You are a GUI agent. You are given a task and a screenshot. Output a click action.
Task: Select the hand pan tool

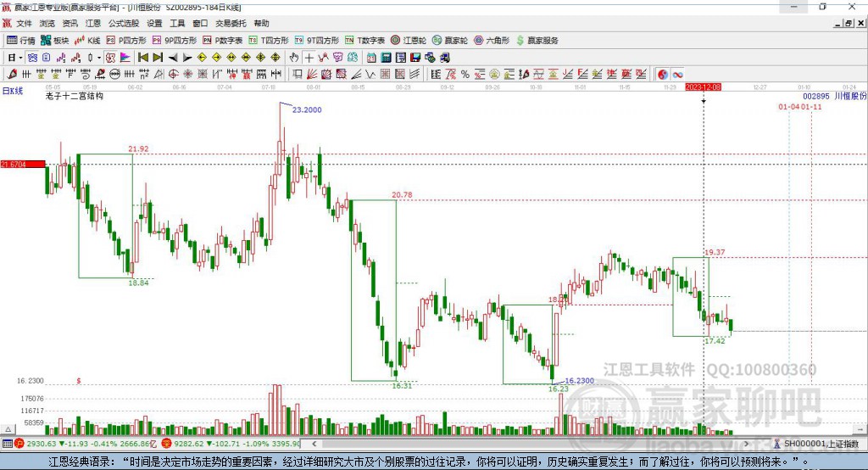pos(294,58)
